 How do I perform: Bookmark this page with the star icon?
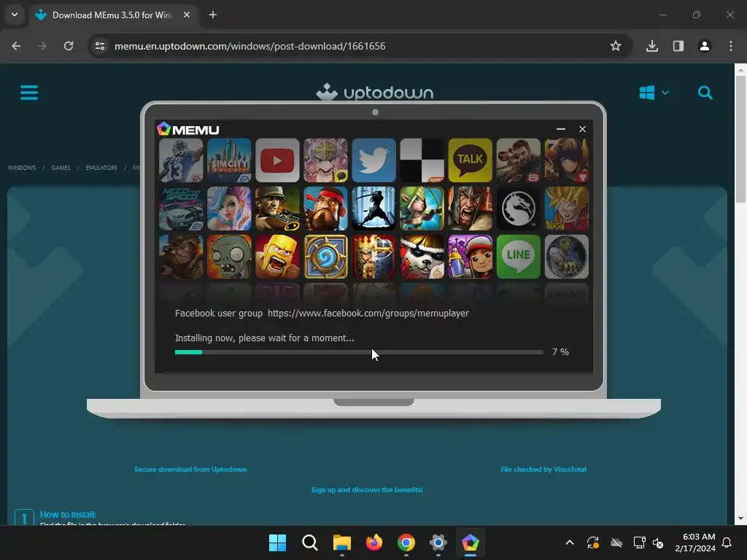pos(616,46)
